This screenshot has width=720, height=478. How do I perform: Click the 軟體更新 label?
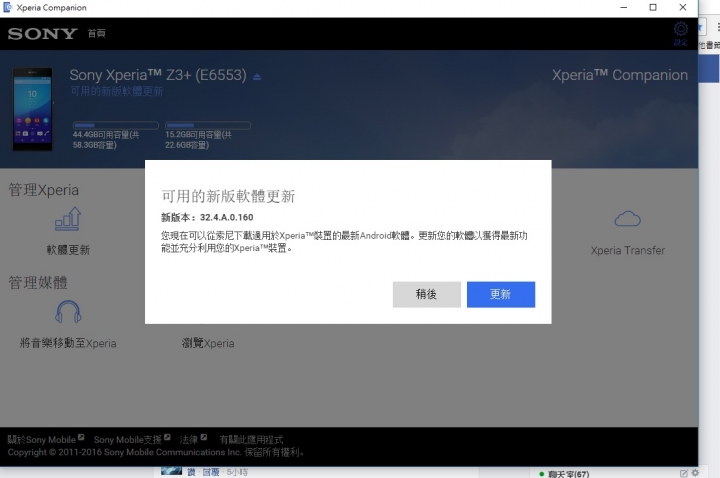[68, 250]
